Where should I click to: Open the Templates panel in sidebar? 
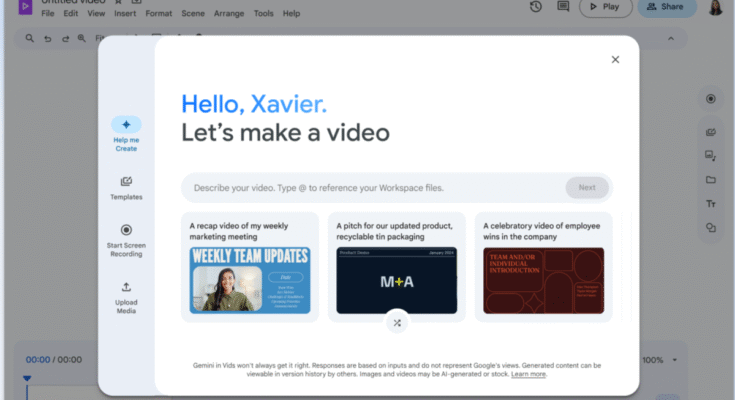(126, 182)
